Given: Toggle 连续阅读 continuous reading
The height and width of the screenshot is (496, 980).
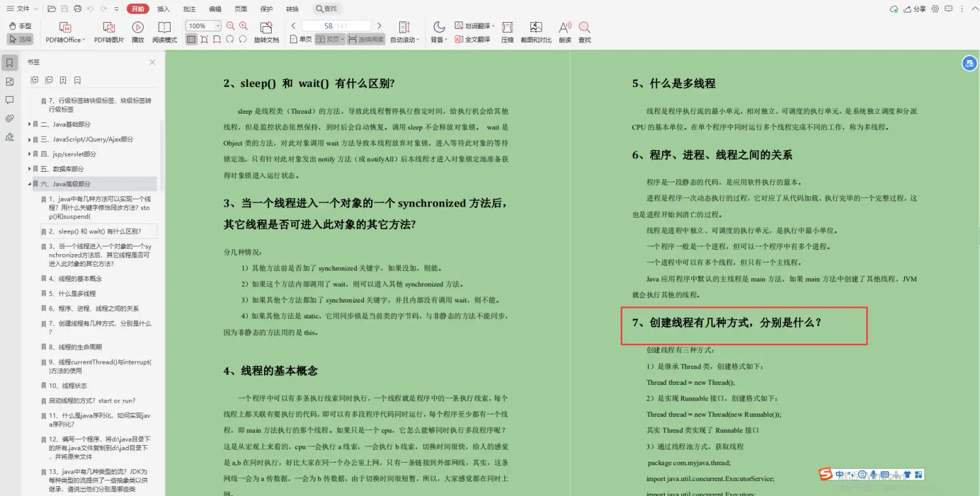Looking at the screenshot, I should [366, 39].
